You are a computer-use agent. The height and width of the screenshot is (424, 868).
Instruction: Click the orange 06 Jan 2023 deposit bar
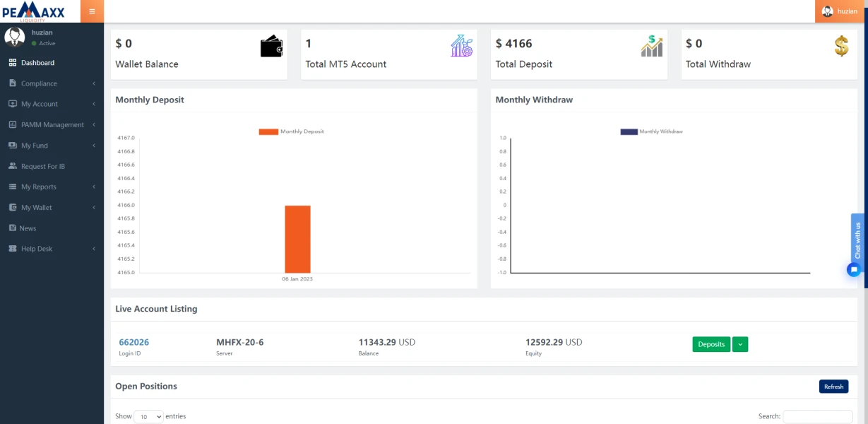297,239
